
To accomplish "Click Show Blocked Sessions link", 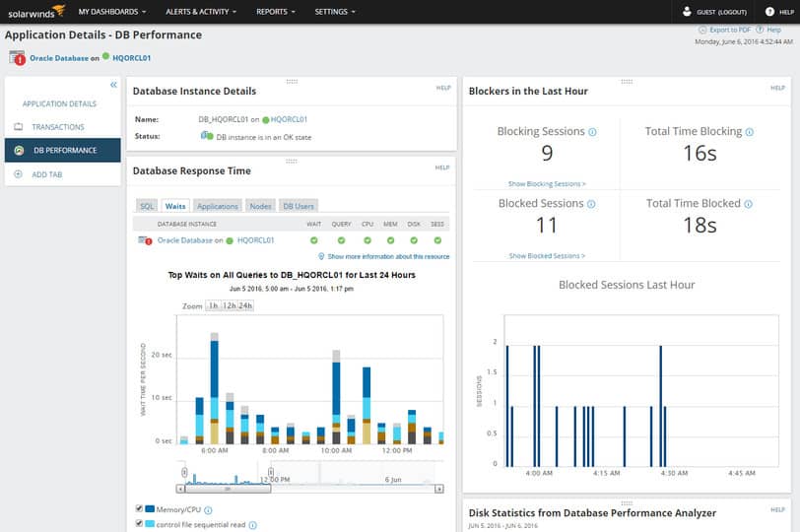I will point(547,255).
